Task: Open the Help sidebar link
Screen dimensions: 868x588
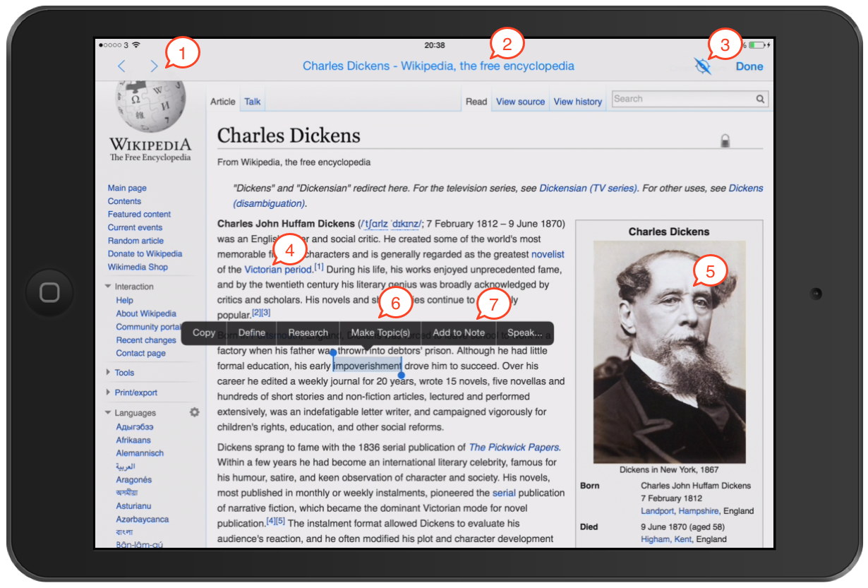Action: [x=125, y=301]
